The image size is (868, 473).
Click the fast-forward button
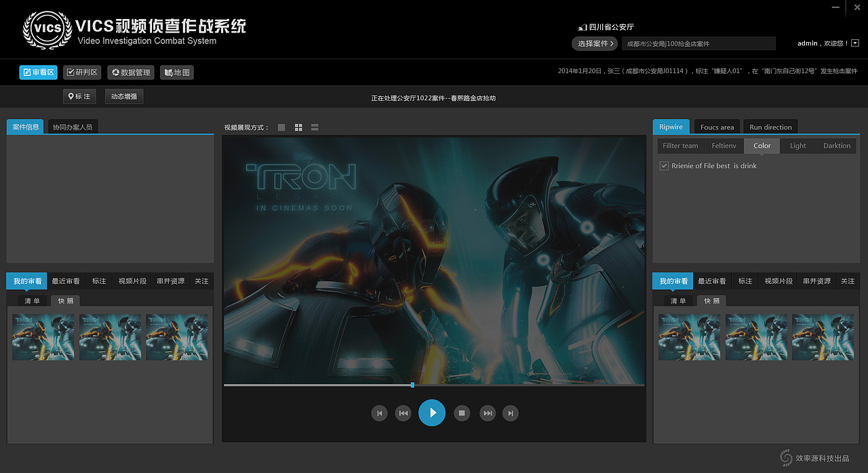pos(487,413)
